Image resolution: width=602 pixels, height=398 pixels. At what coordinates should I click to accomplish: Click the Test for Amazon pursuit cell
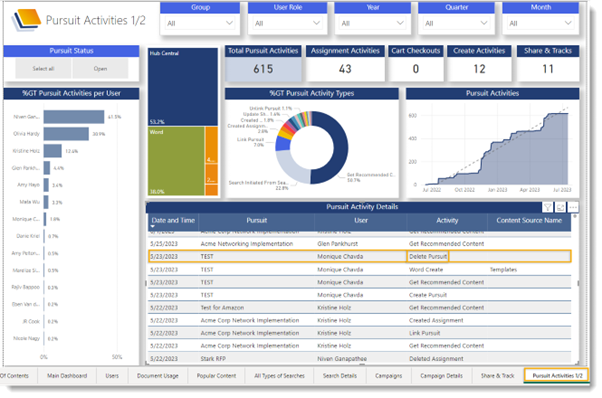click(x=222, y=308)
